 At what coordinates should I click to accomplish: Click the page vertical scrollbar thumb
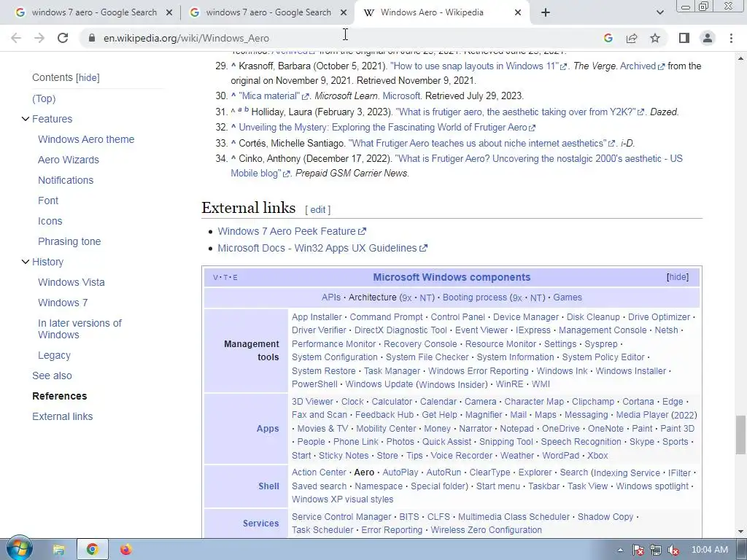click(740, 435)
